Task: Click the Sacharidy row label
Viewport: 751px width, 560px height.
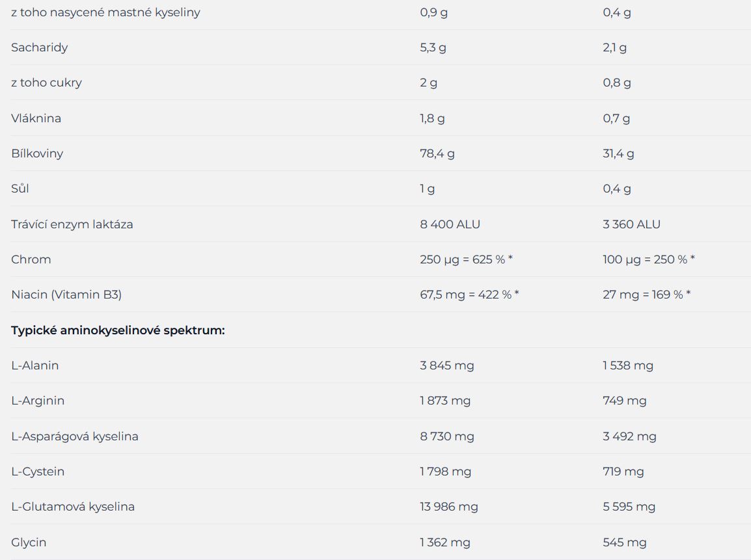Action: pyautogui.click(x=39, y=47)
